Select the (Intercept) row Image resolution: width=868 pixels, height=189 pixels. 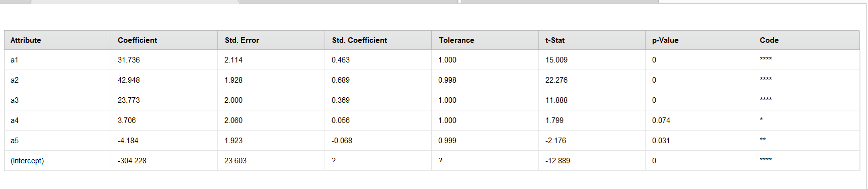click(x=432, y=161)
